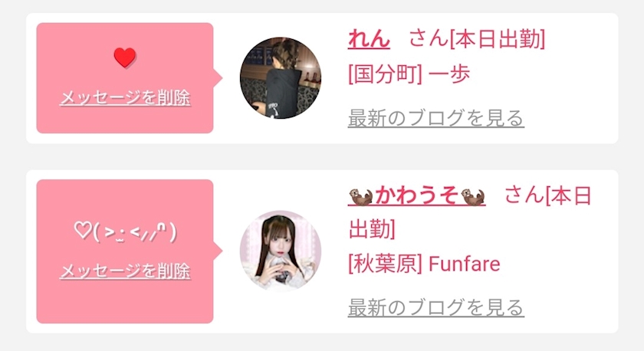Click the first card's speech bubble pointer
The image size is (644, 351).
[218, 78]
